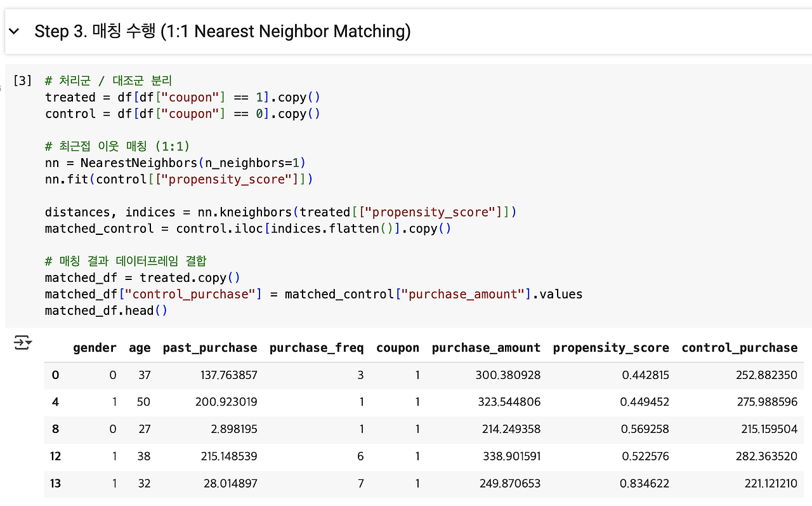Image resolution: width=812 pixels, height=506 pixels.
Task: Toggle the cell output actions icon
Action: pyautogui.click(x=23, y=343)
